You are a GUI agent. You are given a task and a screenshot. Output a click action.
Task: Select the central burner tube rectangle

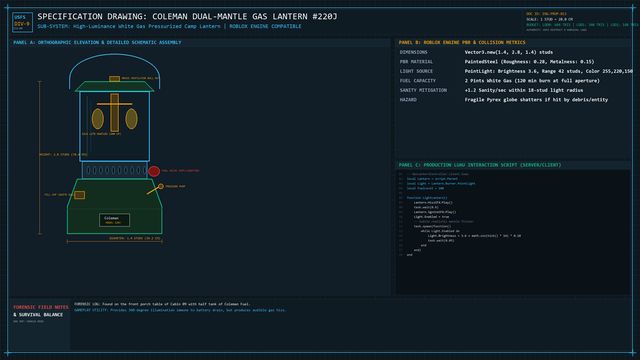pos(114,113)
